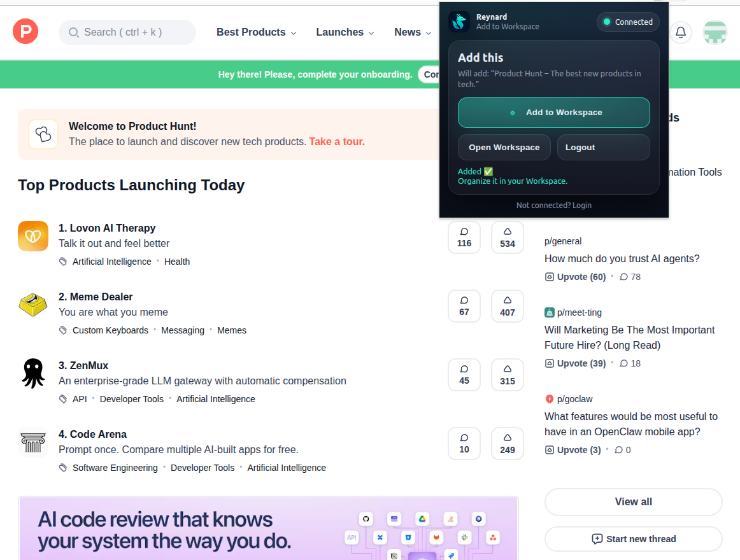740x560 pixels.
Task: Click the Messaging topic tag
Action: click(x=183, y=330)
